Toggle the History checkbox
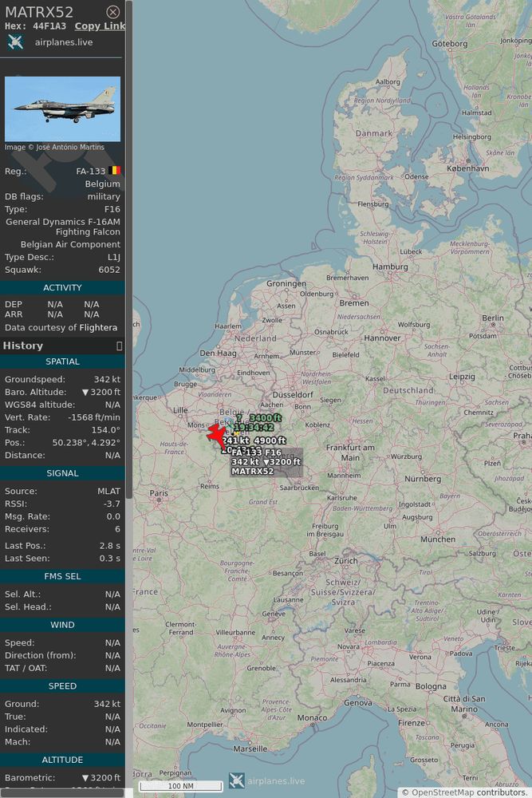The image size is (532, 798). point(119,346)
